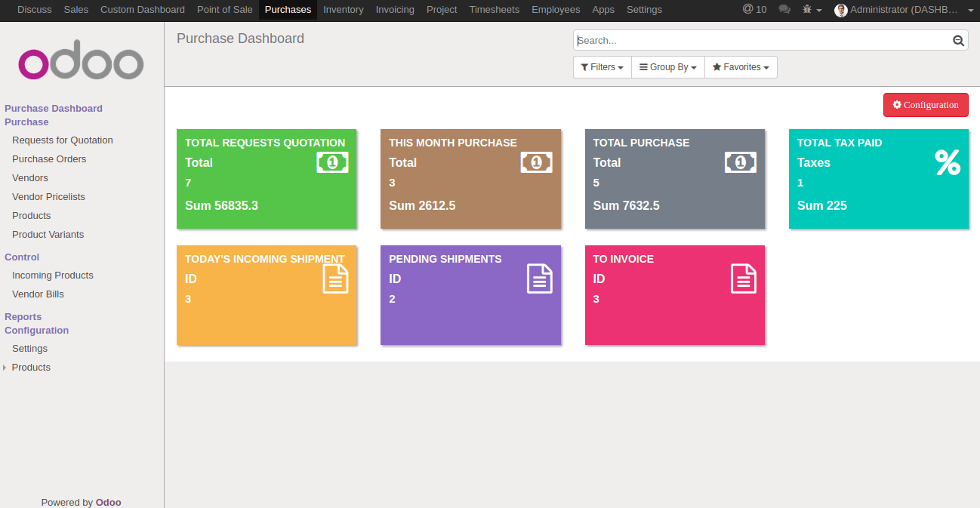Viewport: 980px width, 508px height.
Task: Select the Purchases top menu
Action: tap(288, 10)
